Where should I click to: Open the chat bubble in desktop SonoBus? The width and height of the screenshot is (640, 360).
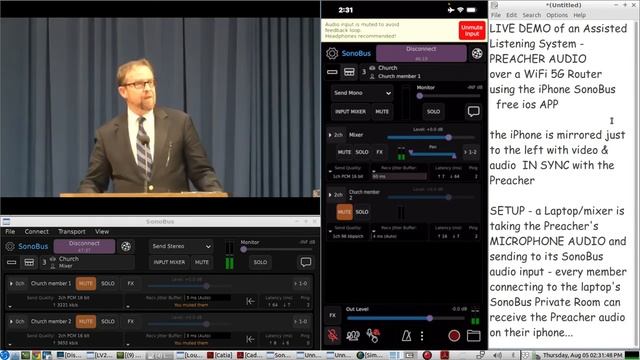tap(306, 262)
